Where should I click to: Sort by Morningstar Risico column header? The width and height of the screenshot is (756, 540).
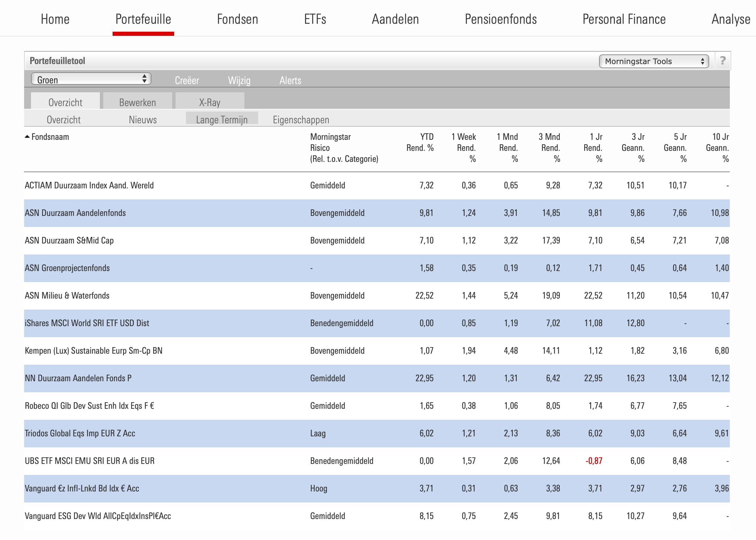click(344, 148)
